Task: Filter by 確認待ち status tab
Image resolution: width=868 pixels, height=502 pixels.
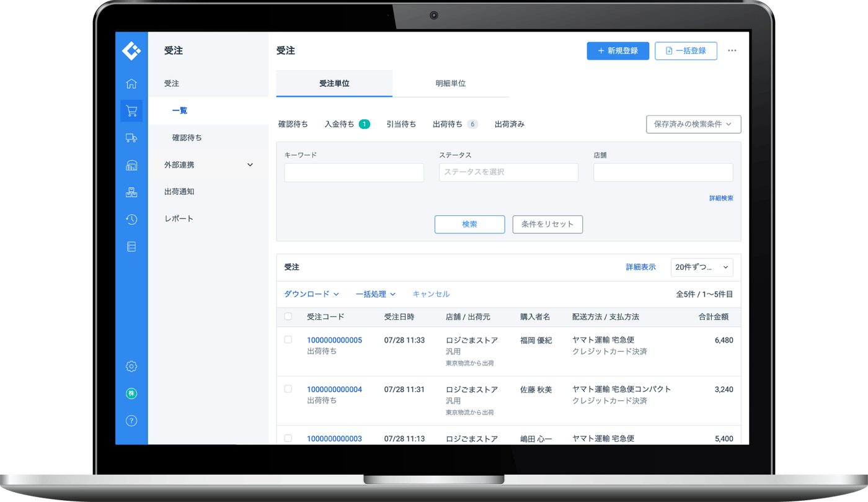Action: (293, 124)
